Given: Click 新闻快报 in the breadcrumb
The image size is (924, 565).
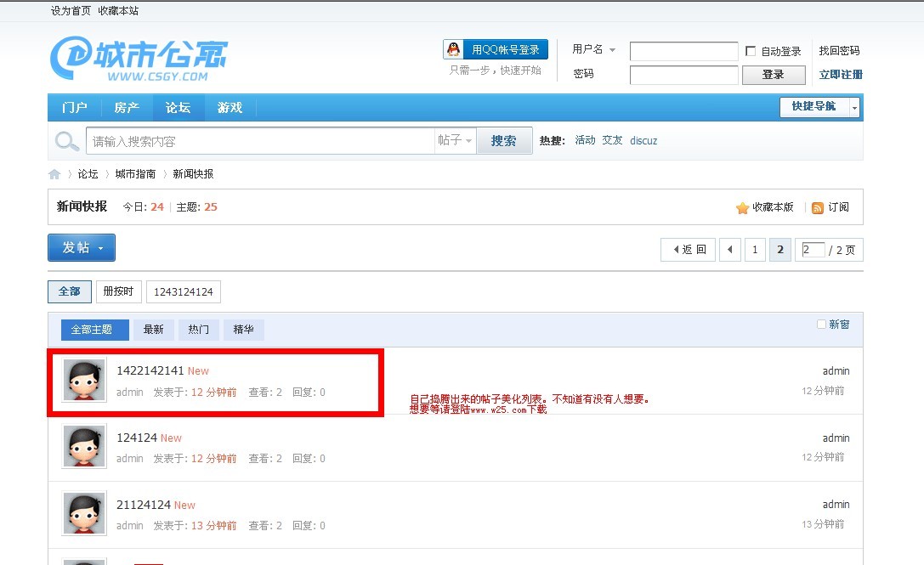Looking at the screenshot, I should click(x=193, y=174).
